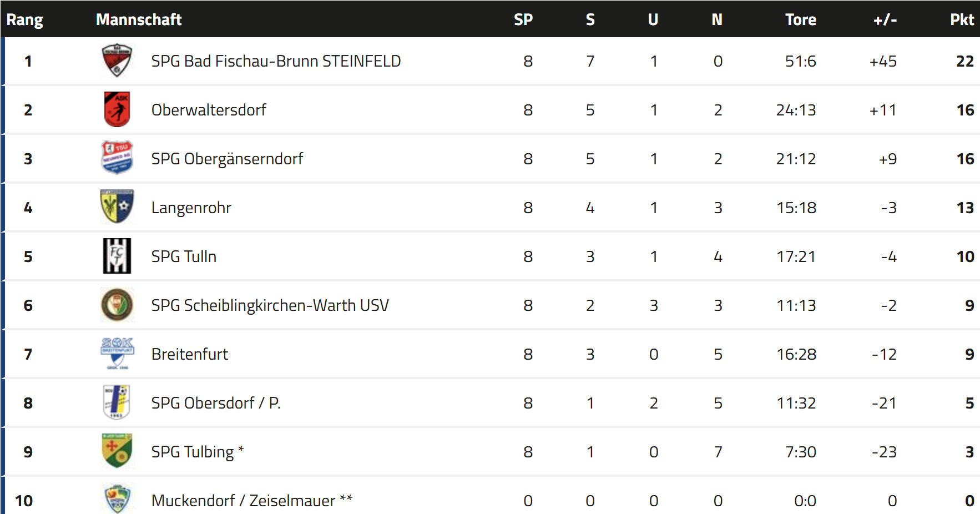Click the Pkt column header
Image resolution: width=980 pixels, height=514 pixels.
tap(962, 19)
